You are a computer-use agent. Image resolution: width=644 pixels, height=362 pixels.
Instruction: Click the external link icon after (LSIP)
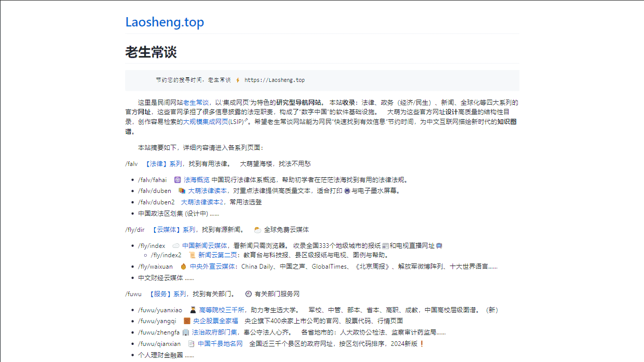tap(245, 120)
